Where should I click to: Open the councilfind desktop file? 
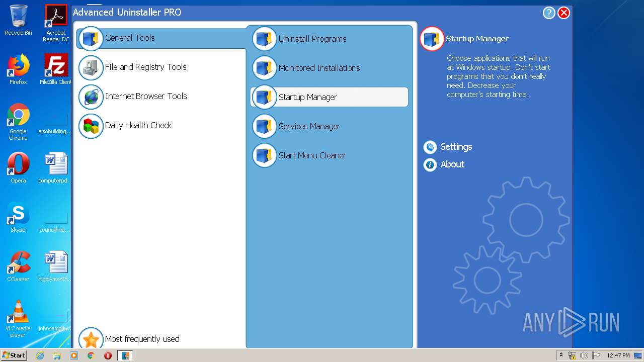55,221
